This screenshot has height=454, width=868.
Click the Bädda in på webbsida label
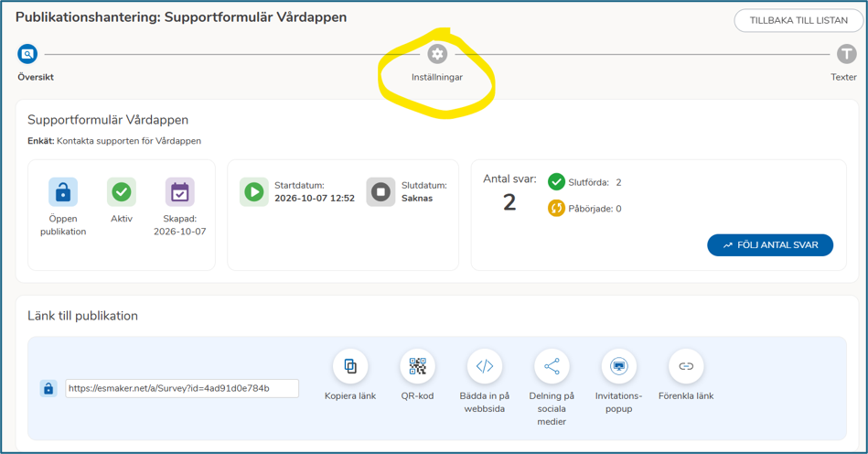(485, 403)
